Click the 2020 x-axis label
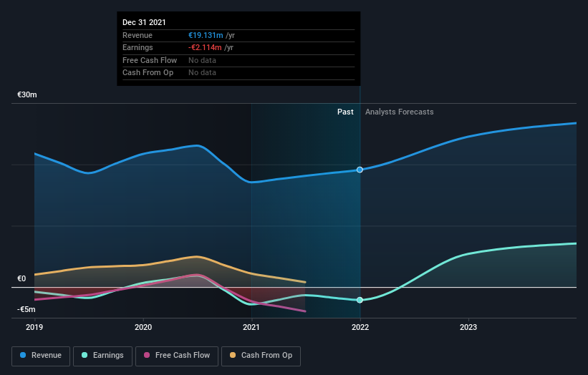Screen dimensions: 588x375 pos(143,327)
